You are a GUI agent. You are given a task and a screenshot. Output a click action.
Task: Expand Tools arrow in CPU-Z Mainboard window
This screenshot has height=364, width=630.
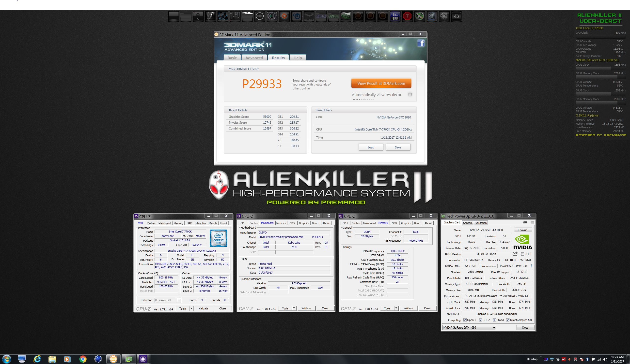(x=294, y=308)
